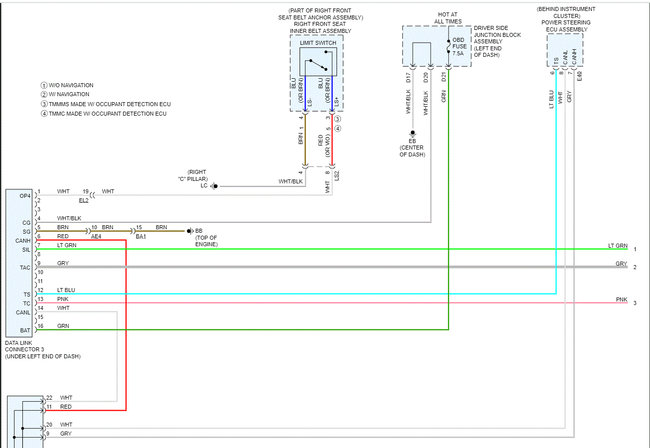
Task: Select the '(TOP OF ENGINE)' location note
Action: tap(206, 241)
